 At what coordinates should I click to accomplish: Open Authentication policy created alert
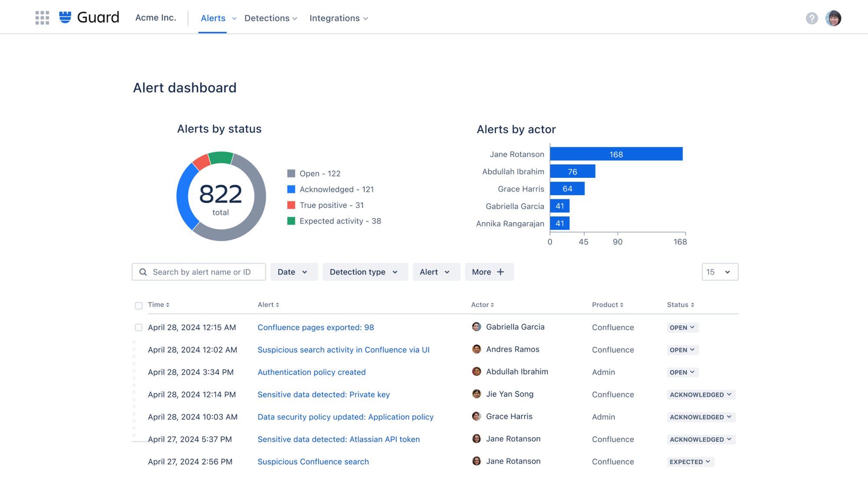coord(311,372)
